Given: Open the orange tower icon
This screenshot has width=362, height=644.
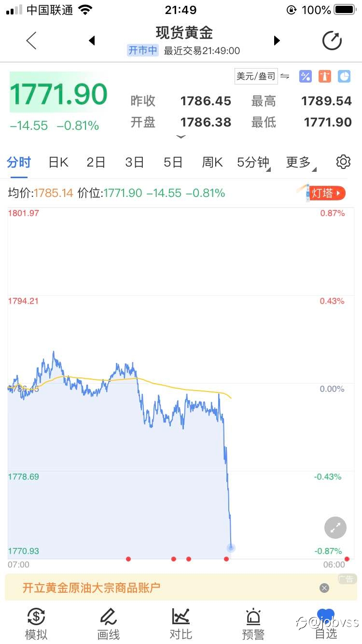Looking at the screenshot, I should coord(325,76).
